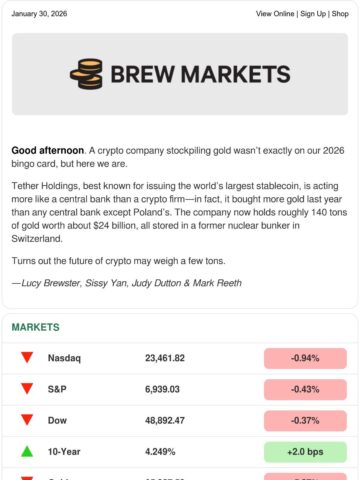Select the S&P value 6,939.03
Viewport: 360px width, 480px height.
[162, 389]
